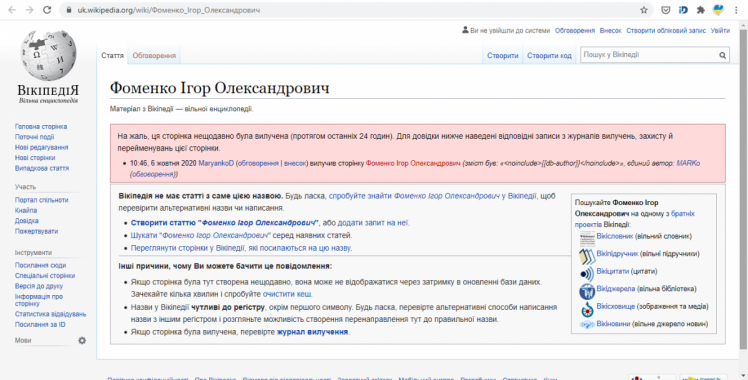This screenshot has height=380, width=748.
Task: Go back with browser back arrow
Action: 12,10
